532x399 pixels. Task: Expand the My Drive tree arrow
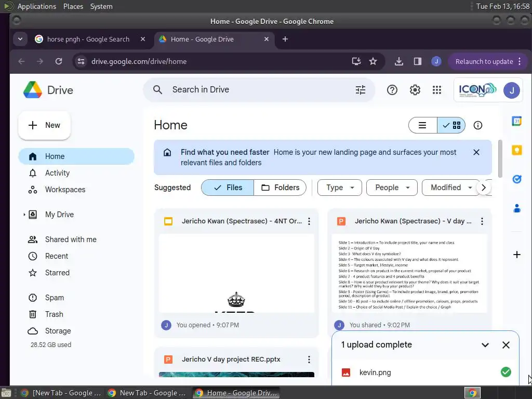coord(24,215)
